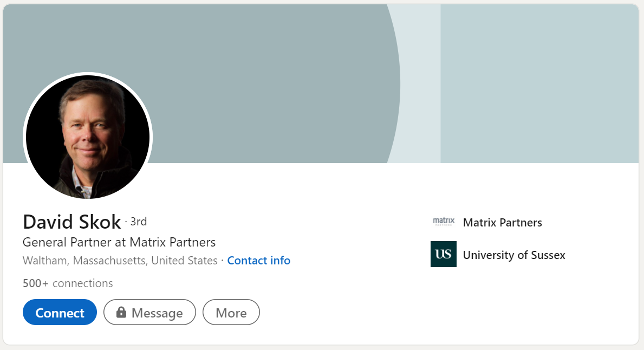Click the name David Skok
Image resolution: width=644 pixels, height=350 pixels.
72,222
